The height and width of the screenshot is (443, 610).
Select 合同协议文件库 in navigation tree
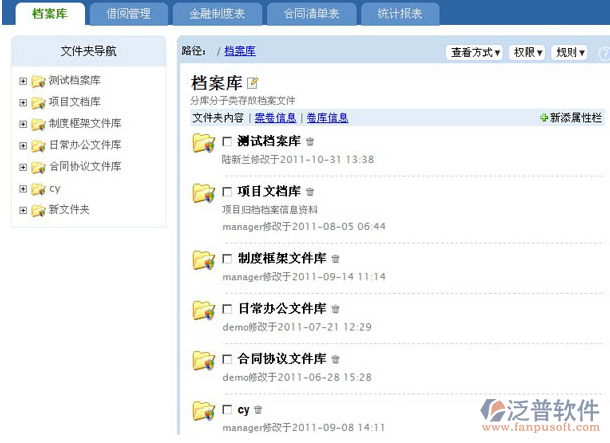point(85,166)
